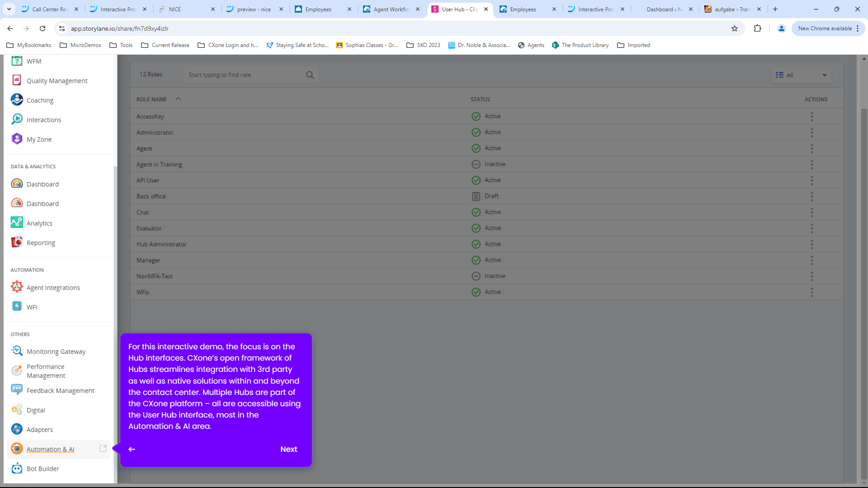The height and width of the screenshot is (488, 868).
Task: Open actions menu for WFix role
Action: pyautogui.click(x=812, y=292)
